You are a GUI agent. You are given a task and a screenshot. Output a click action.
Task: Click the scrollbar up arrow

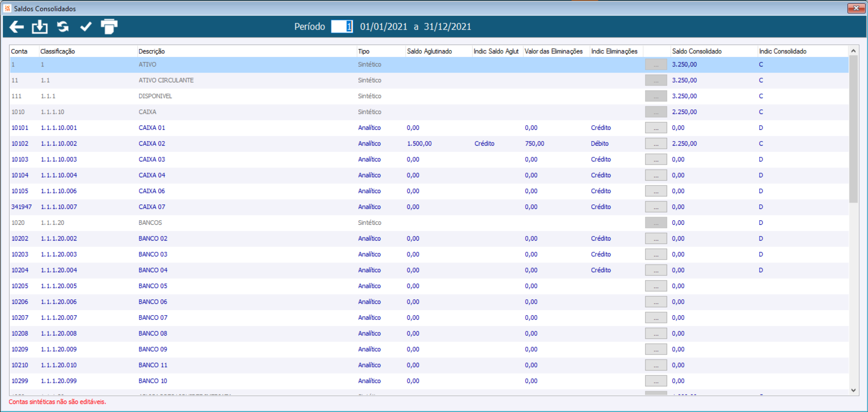854,51
